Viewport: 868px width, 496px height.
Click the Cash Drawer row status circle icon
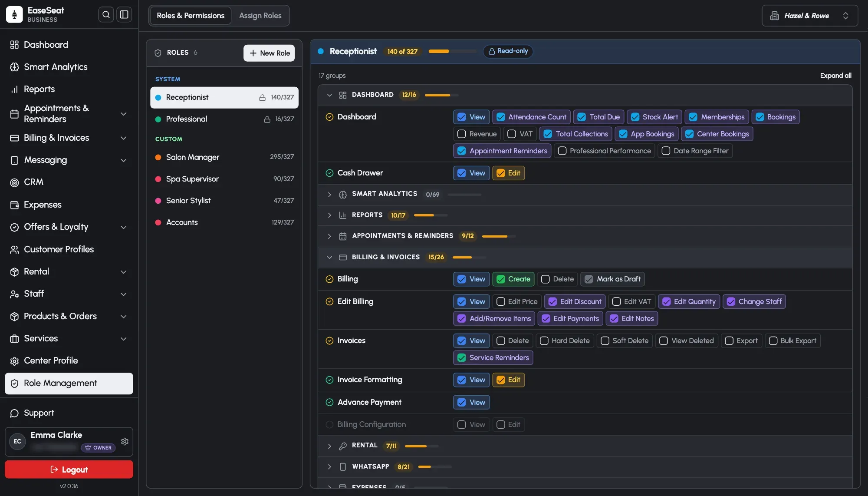click(x=329, y=173)
